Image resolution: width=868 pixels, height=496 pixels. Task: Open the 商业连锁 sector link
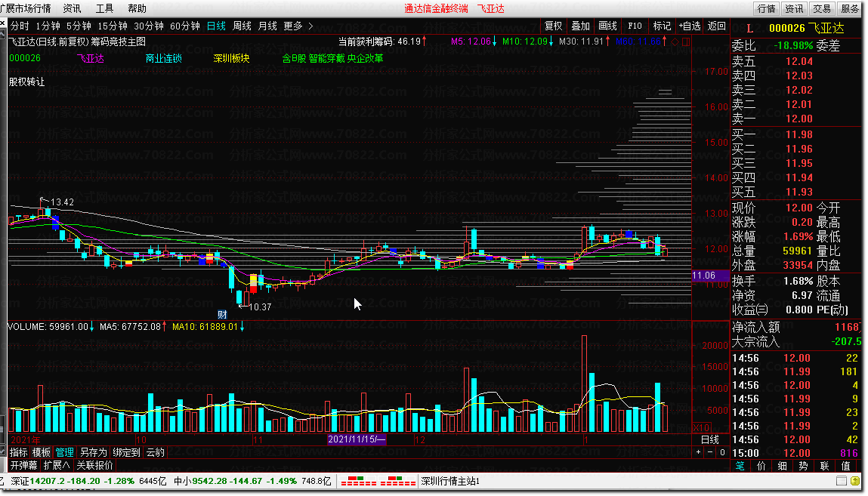[163, 58]
